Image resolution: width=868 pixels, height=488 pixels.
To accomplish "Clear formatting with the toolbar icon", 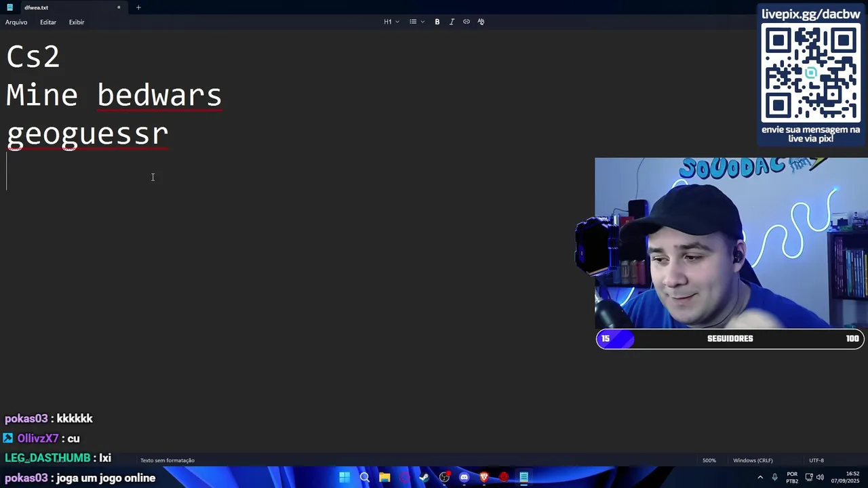I will coord(481,22).
